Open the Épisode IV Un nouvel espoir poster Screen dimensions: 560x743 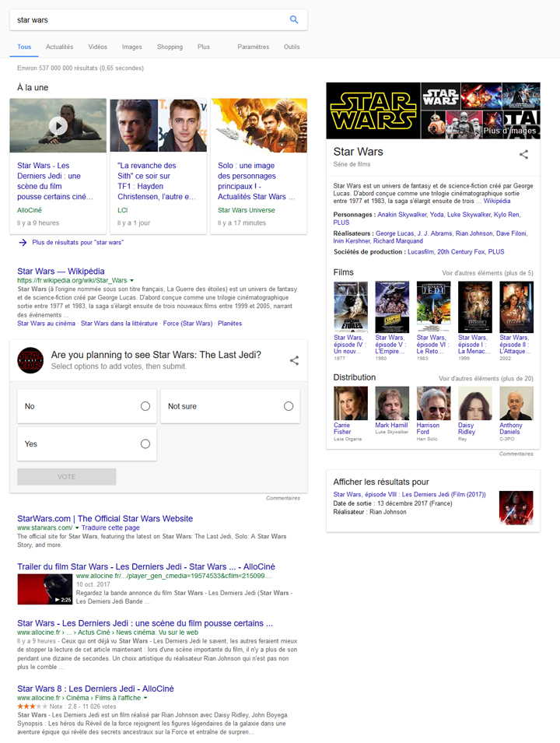point(351,307)
